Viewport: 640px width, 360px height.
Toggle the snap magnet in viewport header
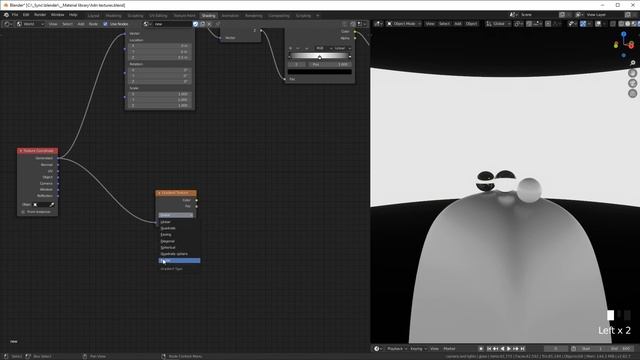coord(529,24)
